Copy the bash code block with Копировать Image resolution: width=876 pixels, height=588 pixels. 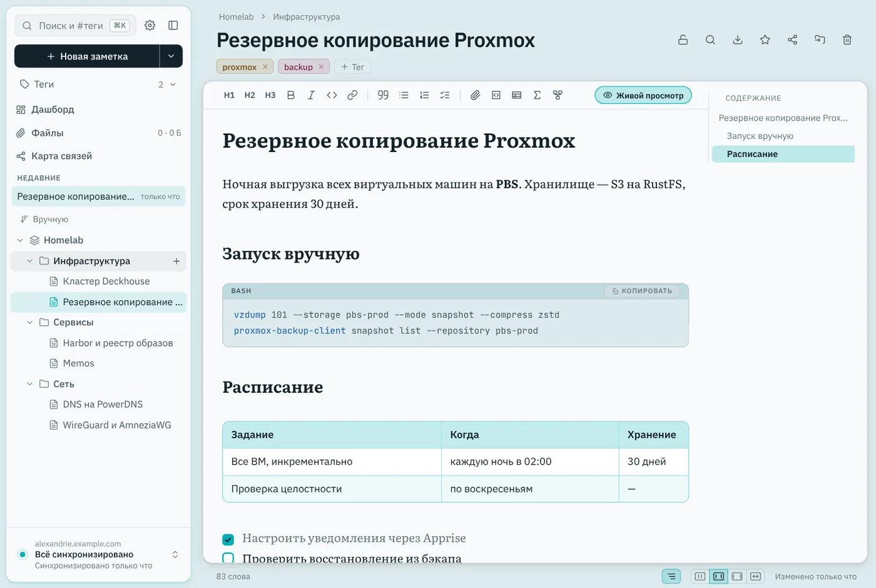(642, 291)
